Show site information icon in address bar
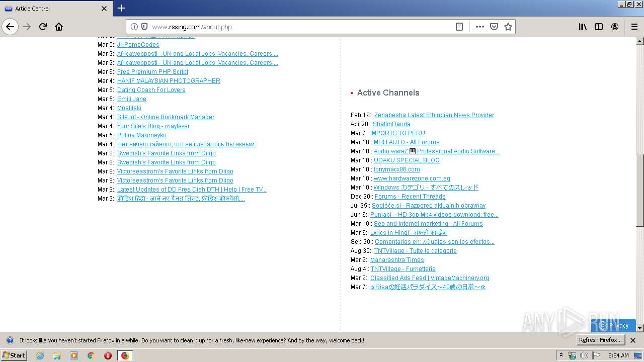 134,27
